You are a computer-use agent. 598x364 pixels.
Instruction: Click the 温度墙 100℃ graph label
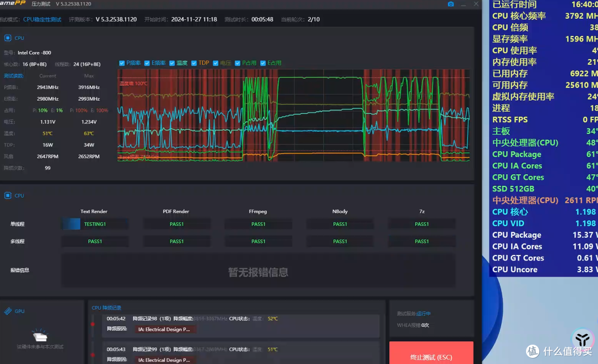(133, 84)
